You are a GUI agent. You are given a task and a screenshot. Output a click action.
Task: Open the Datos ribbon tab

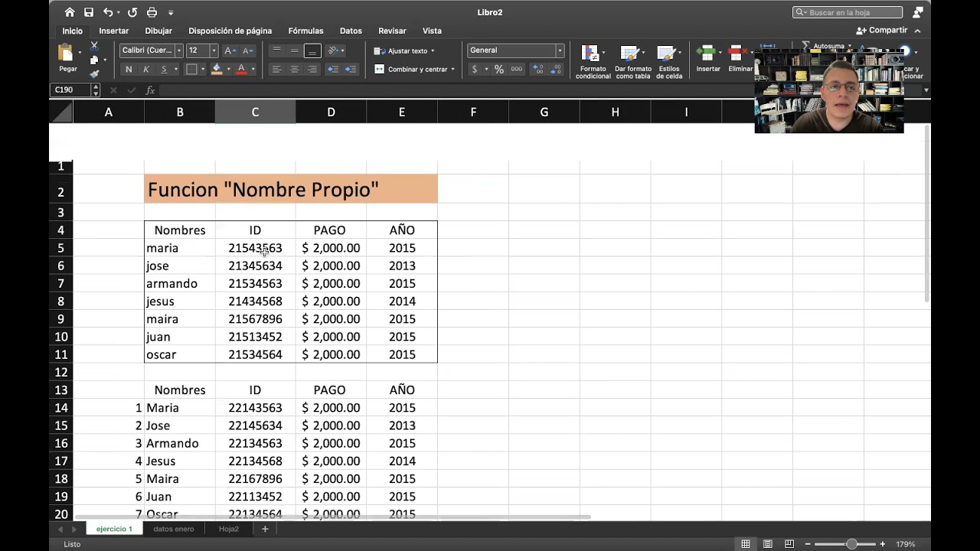click(351, 31)
